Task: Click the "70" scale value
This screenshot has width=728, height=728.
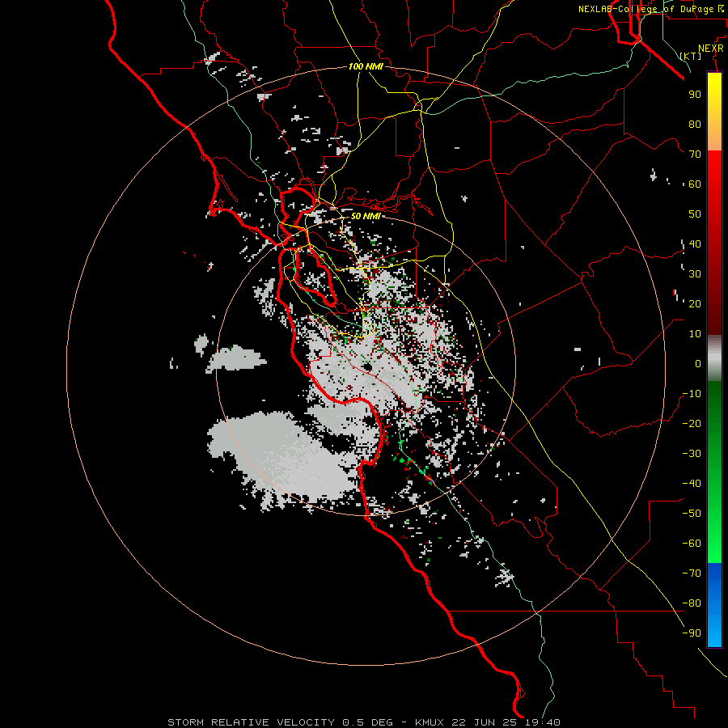Action: 695,154
